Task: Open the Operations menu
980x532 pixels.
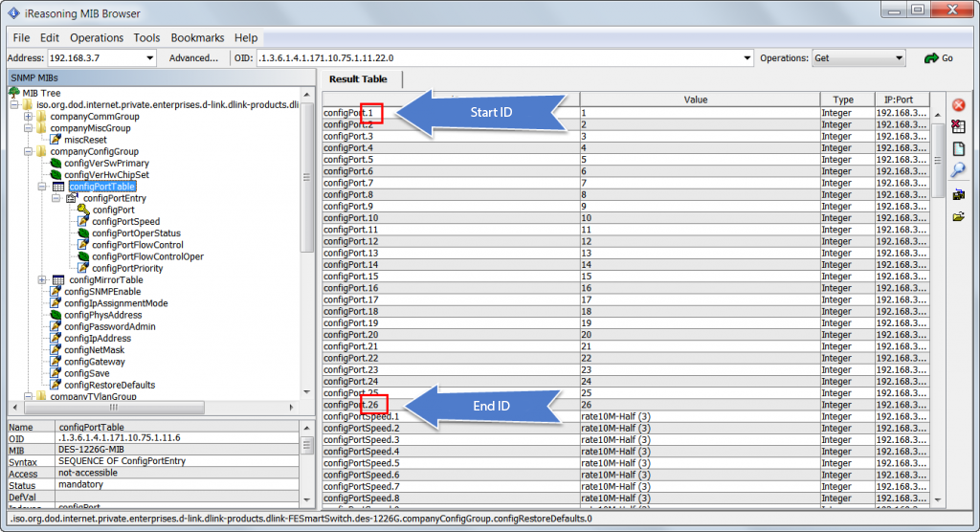Action: pos(97,37)
